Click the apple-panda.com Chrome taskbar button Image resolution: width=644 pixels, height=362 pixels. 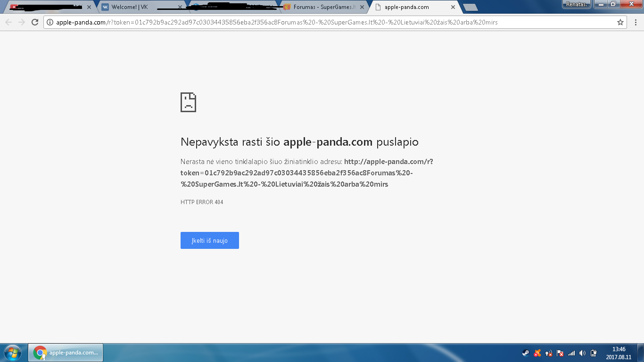pos(66,353)
